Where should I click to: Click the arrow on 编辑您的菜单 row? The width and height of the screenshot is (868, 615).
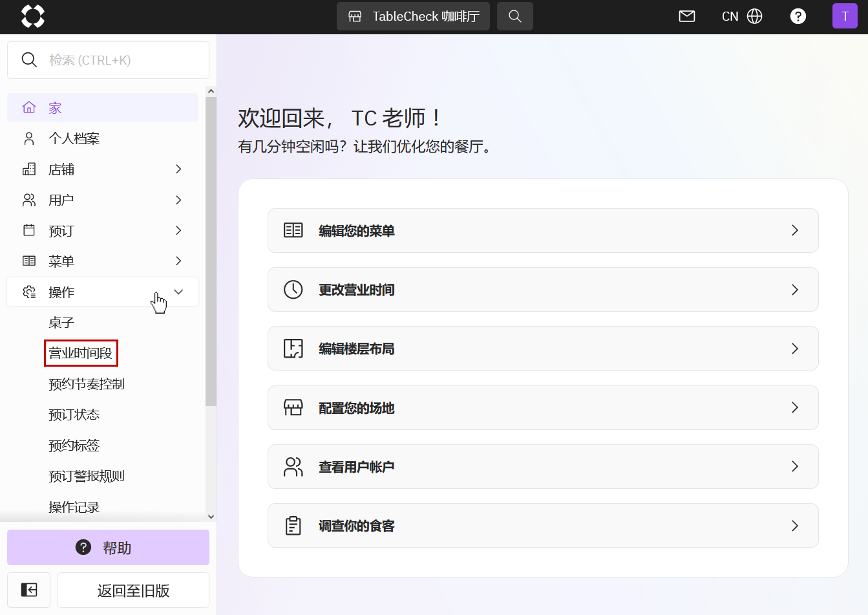[x=795, y=230]
